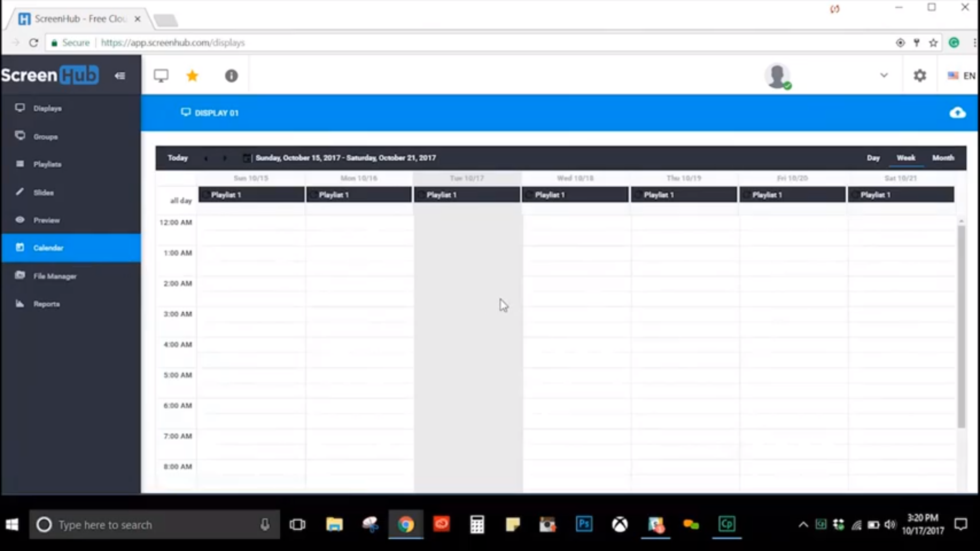
Task: Expand the user account dropdown chevron
Action: coord(884,76)
